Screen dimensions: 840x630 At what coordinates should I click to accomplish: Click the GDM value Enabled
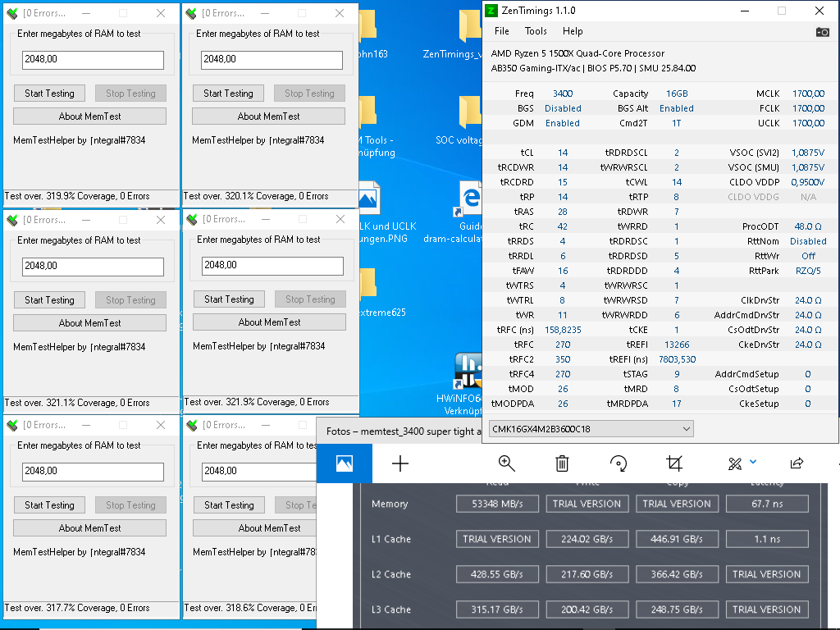563,123
